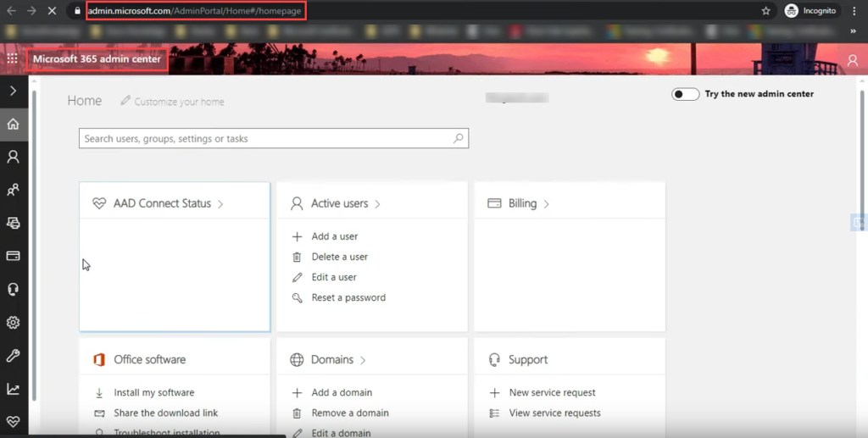Open Settings gear in the sidebar

click(14, 323)
